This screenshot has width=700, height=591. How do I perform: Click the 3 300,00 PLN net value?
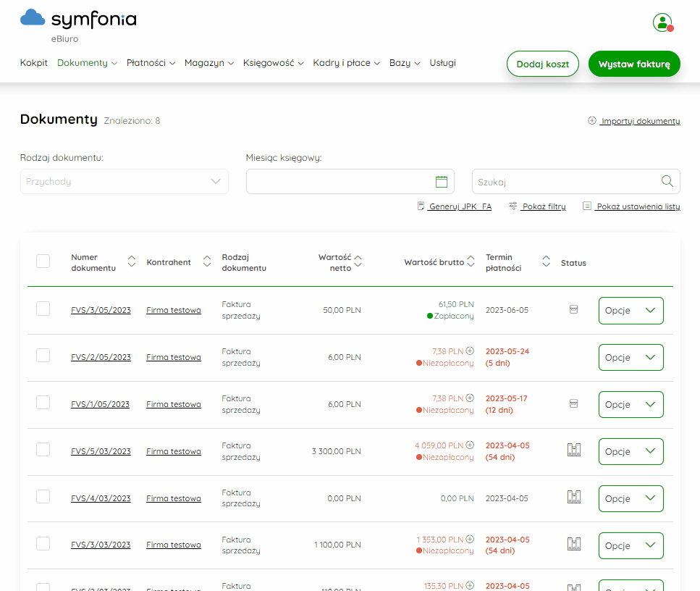click(336, 451)
